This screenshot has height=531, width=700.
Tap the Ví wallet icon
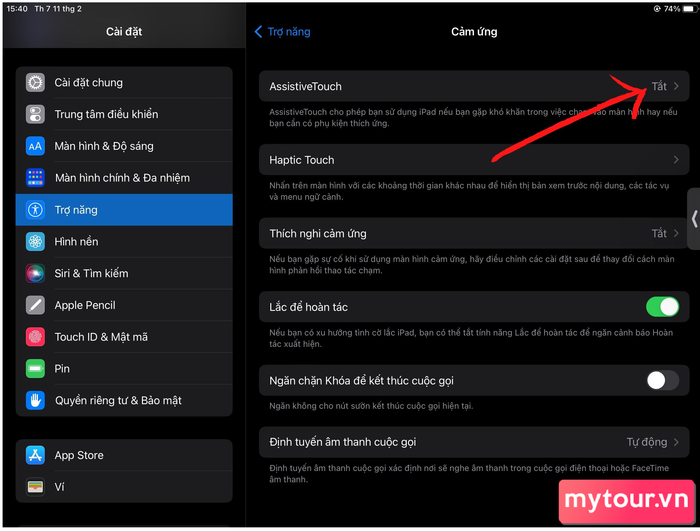coord(35,487)
